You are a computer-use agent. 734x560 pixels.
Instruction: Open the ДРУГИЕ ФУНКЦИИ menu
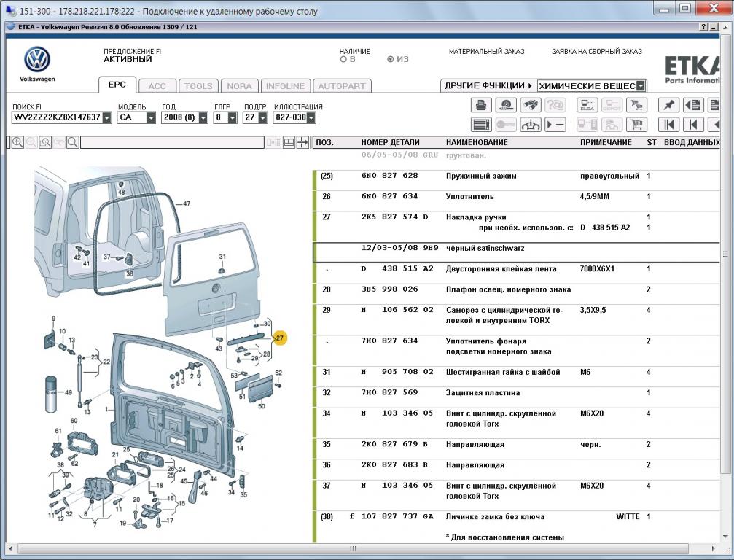(488, 86)
